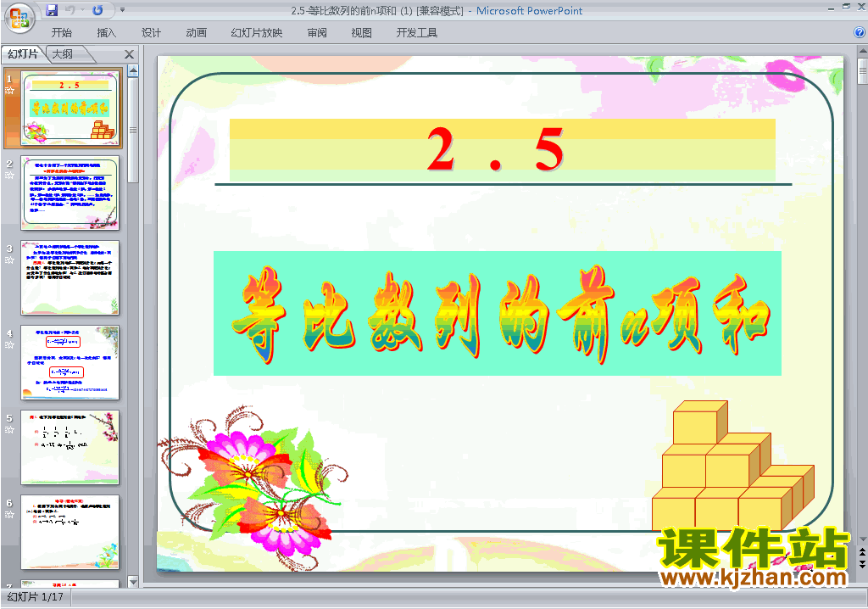868x609 pixels.
Task: Switch to the 设计 ribbon tab
Action: pos(151,33)
